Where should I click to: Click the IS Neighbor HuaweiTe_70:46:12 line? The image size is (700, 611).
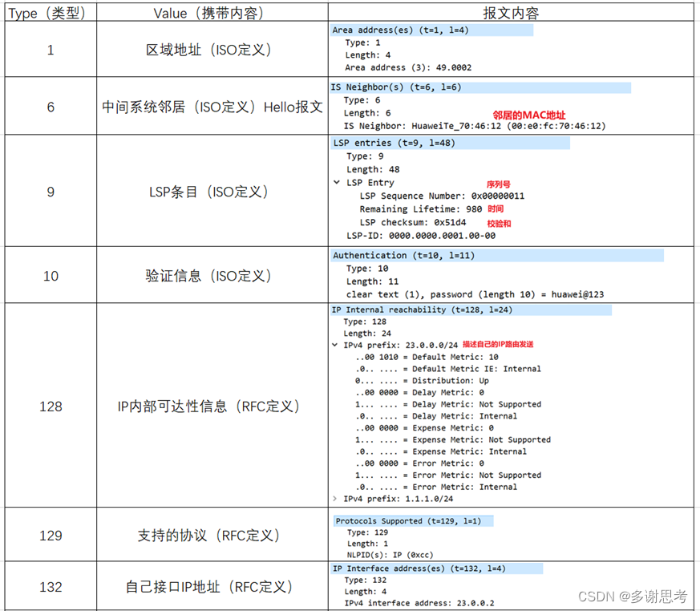point(475,126)
